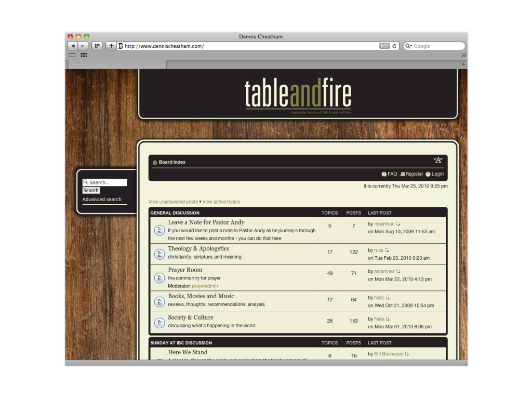The width and height of the screenshot is (532, 399).
Task: Go back with the browser back arrow
Action: point(73,46)
